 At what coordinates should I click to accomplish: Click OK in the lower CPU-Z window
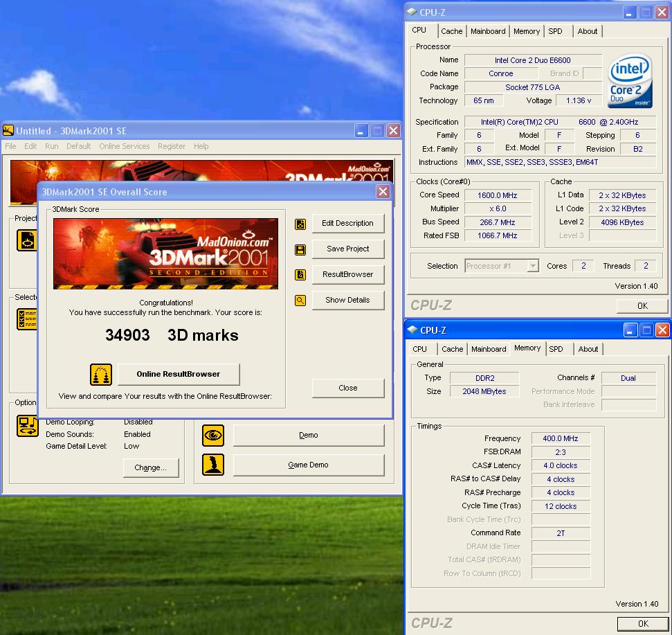(x=643, y=623)
